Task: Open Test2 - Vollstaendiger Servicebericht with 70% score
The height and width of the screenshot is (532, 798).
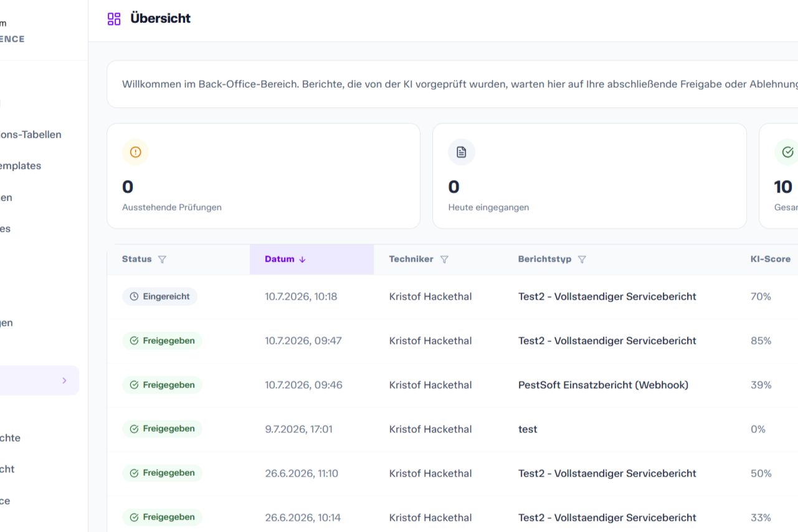Action: (607, 297)
